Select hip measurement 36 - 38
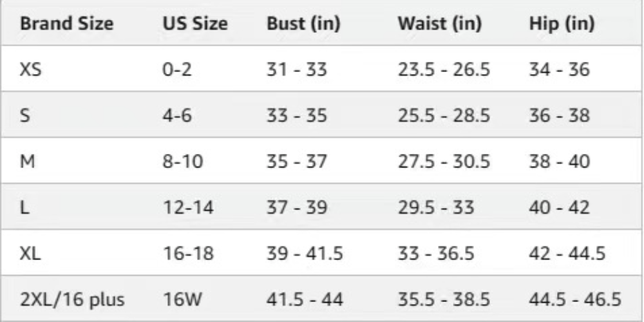Image resolution: width=644 pixels, height=322 pixels. click(x=559, y=115)
